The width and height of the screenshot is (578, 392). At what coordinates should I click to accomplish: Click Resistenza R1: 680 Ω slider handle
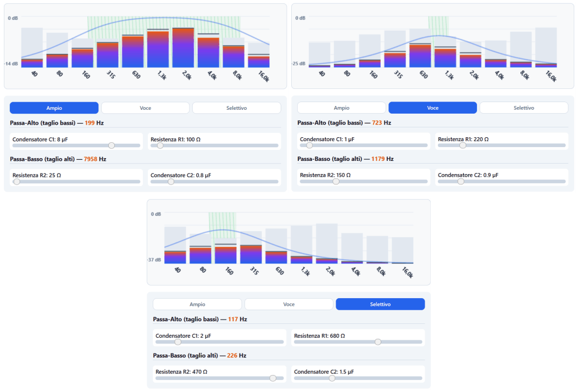point(378,342)
